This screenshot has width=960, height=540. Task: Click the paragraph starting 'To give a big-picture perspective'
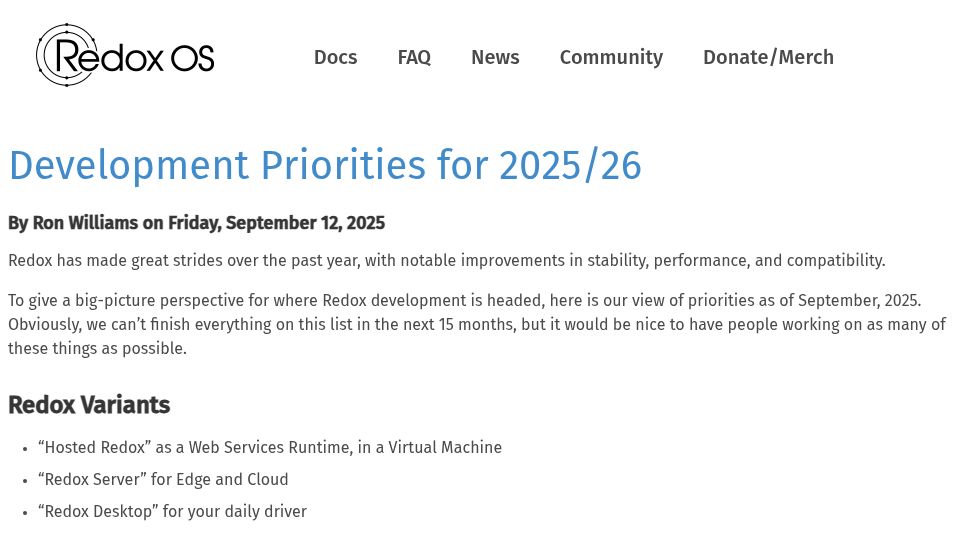pyautogui.click(x=477, y=324)
